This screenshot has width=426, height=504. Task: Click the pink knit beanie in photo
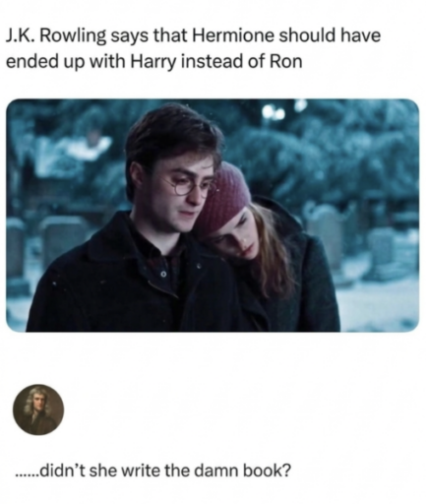coord(224,197)
